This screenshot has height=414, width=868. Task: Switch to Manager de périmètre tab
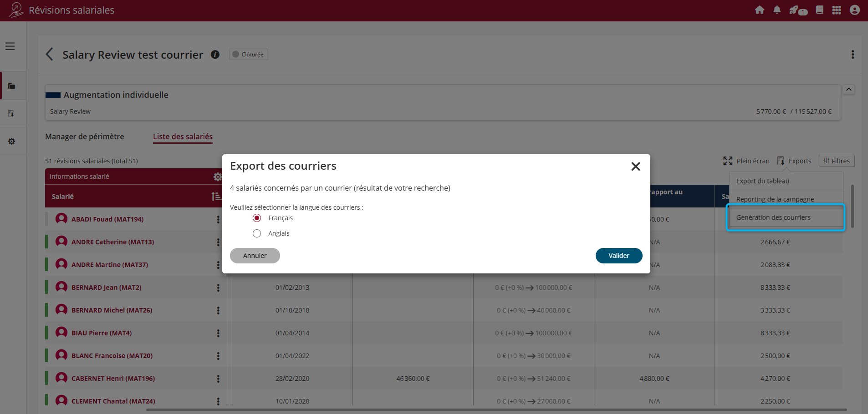coord(84,136)
